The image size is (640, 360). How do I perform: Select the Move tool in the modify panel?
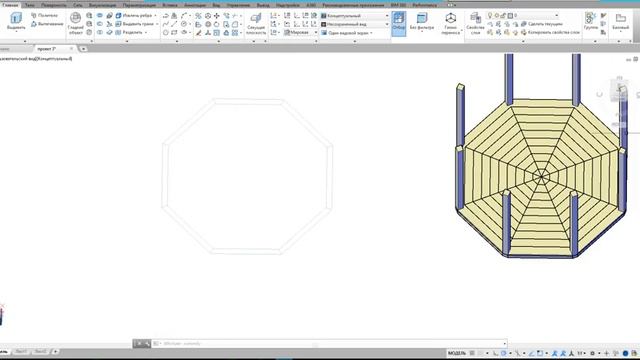[x=217, y=16]
